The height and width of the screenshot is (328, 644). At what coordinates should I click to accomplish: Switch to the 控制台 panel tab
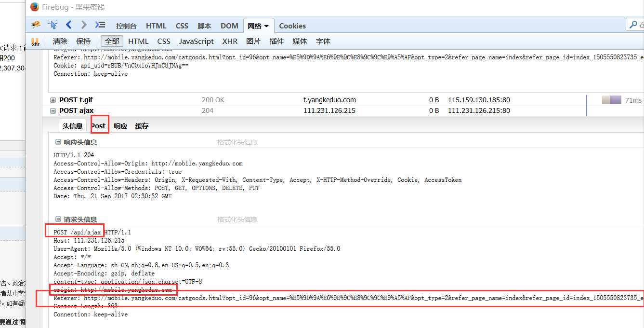[x=126, y=26]
